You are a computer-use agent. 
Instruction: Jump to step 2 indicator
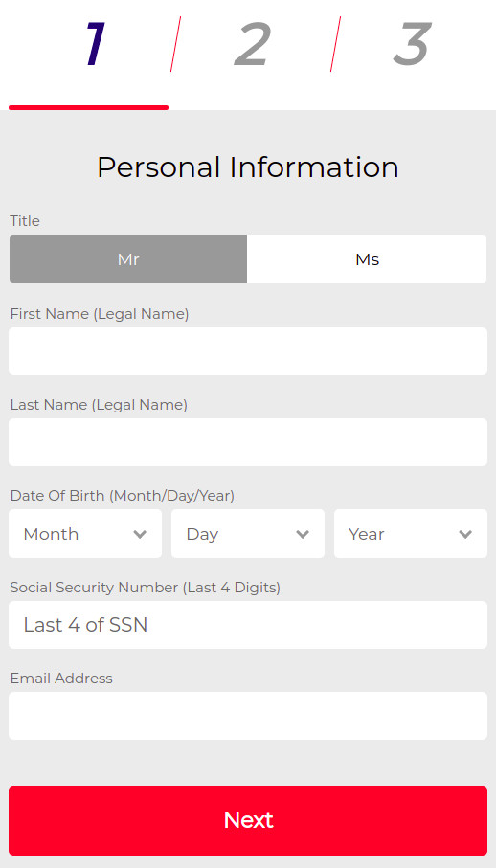point(253,44)
